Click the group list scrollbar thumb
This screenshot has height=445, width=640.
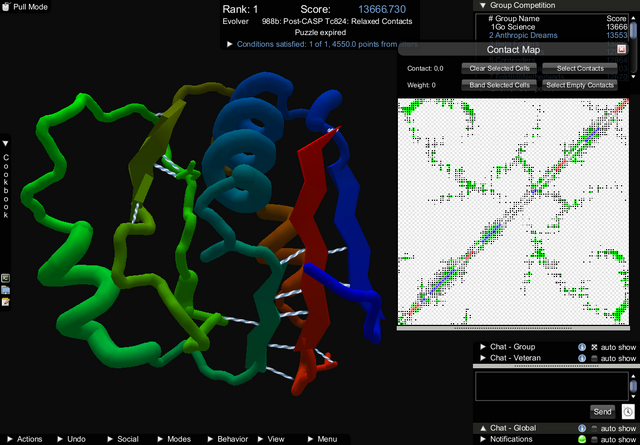tap(633, 30)
